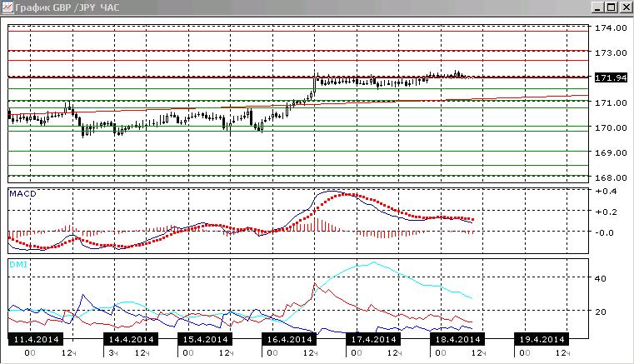
Task: Minimize the GBP/JPY chart window
Action: [x=598, y=7]
